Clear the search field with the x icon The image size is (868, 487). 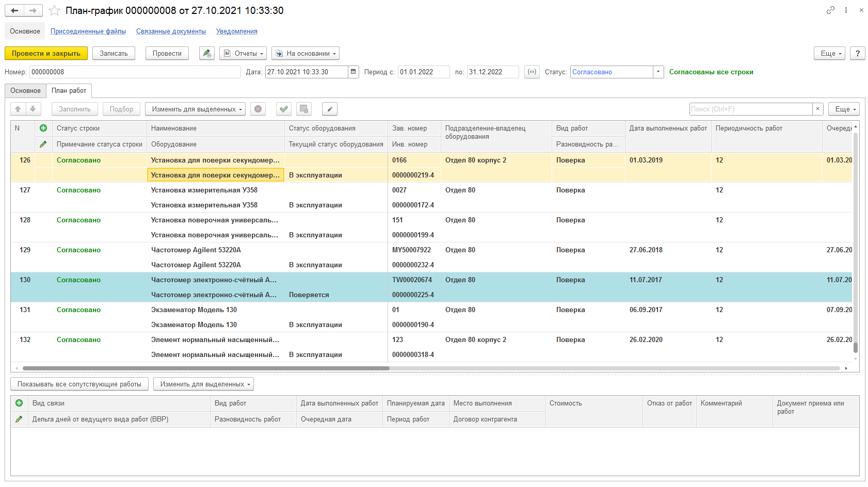point(817,109)
